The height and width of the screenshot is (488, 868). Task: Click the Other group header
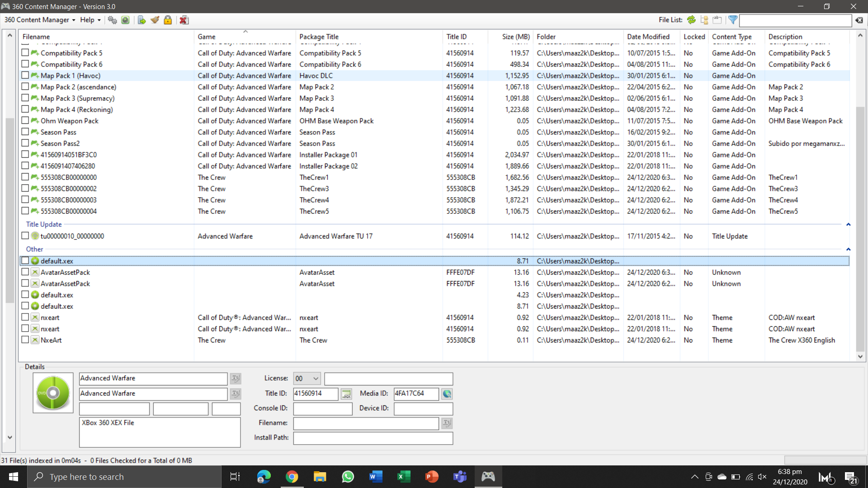click(x=35, y=249)
